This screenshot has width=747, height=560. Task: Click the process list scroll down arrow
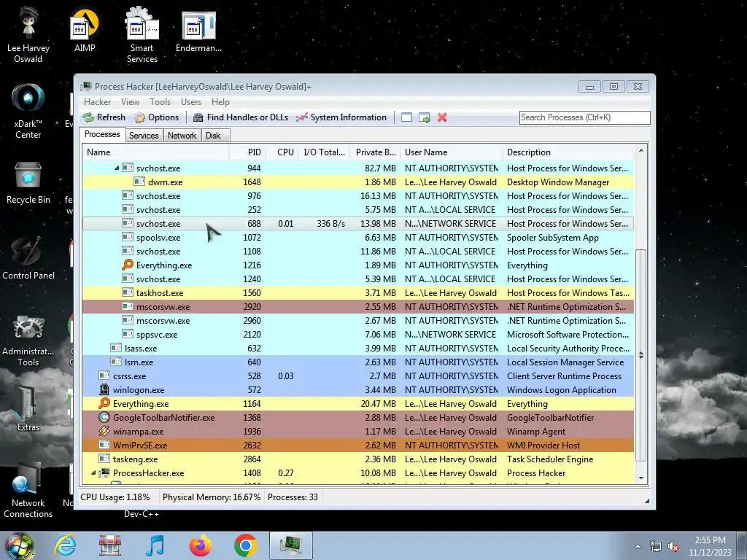641,478
